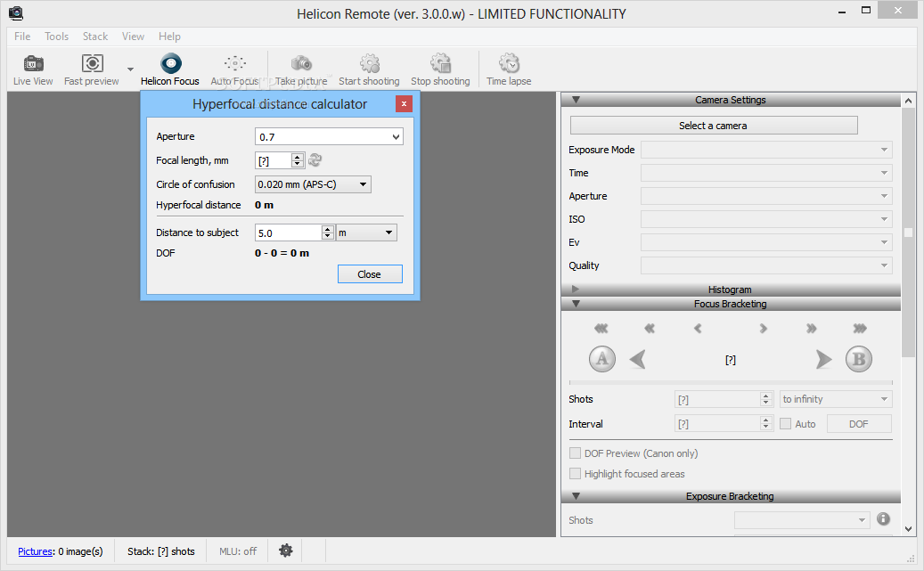Screen dimensions: 924x571
Task: Open Live View from toolbar
Action: click(33, 70)
